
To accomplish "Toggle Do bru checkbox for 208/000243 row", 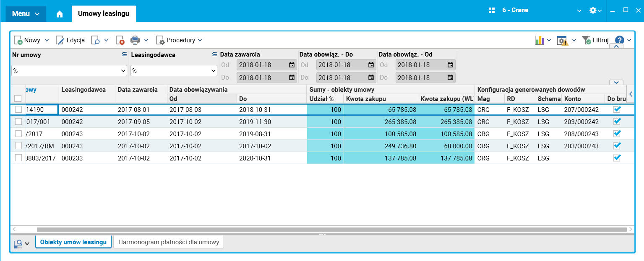I will pyautogui.click(x=617, y=134).
